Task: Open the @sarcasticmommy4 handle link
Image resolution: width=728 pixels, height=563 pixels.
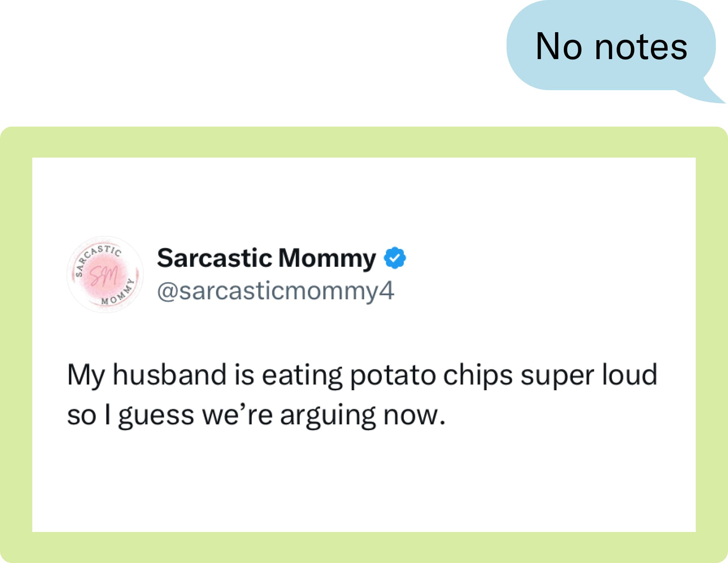Action: tap(276, 291)
